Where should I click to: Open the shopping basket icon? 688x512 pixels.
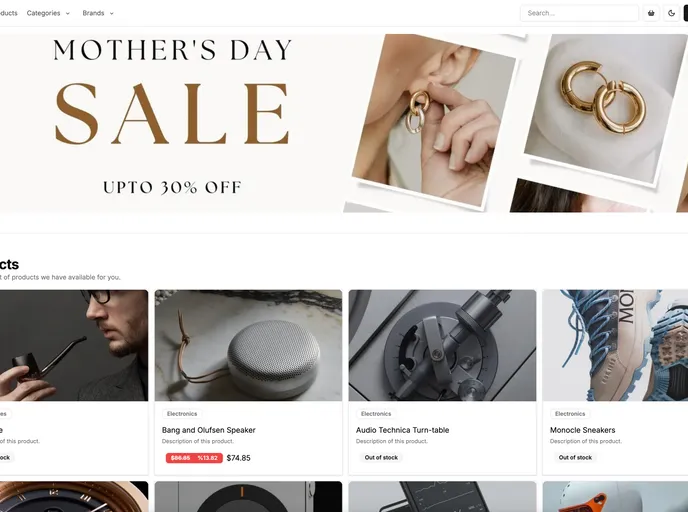tap(651, 13)
